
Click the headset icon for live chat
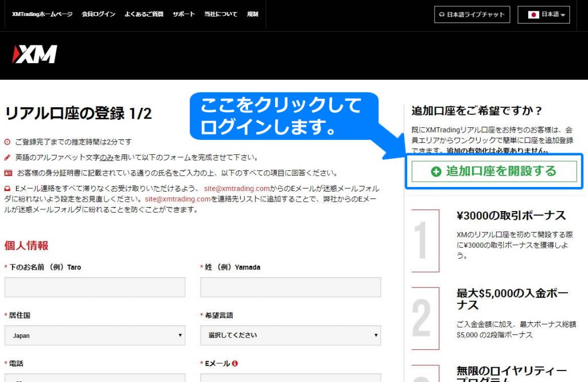click(442, 14)
